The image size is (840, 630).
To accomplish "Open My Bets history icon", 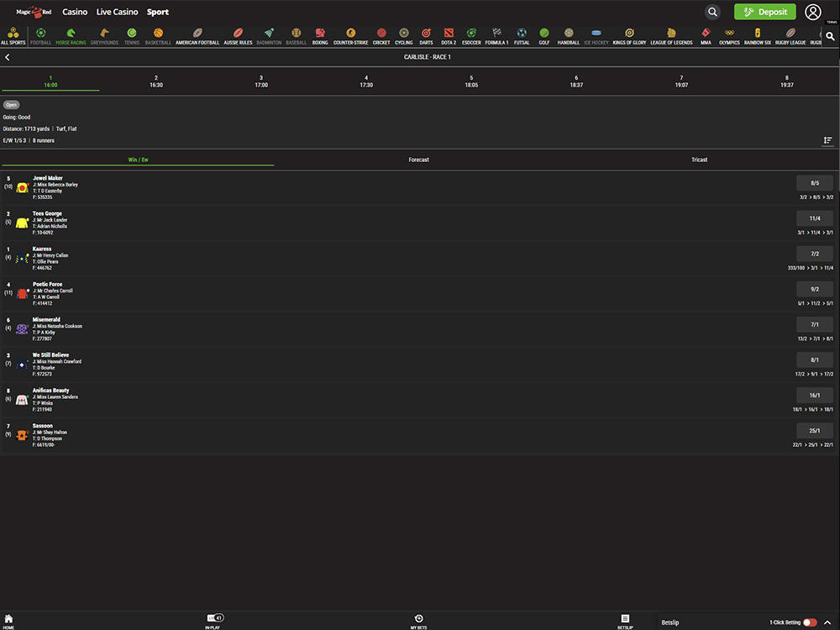I will (418, 621).
